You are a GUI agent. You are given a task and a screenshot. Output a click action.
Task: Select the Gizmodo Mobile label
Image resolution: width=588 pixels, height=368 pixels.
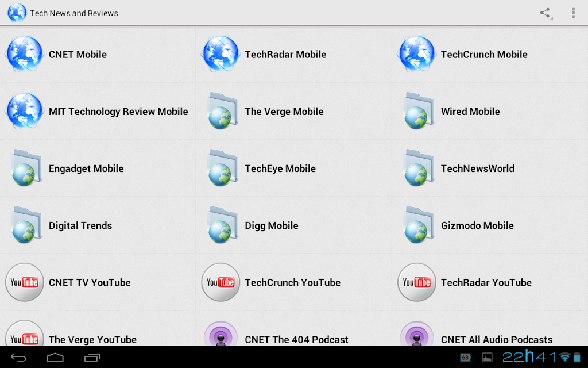tap(477, 225)
